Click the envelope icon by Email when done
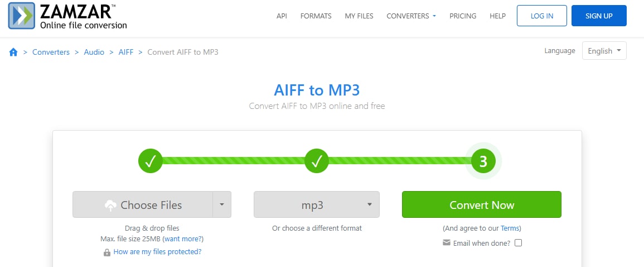This screenshot has width=644, height=267. pos(447,243)
